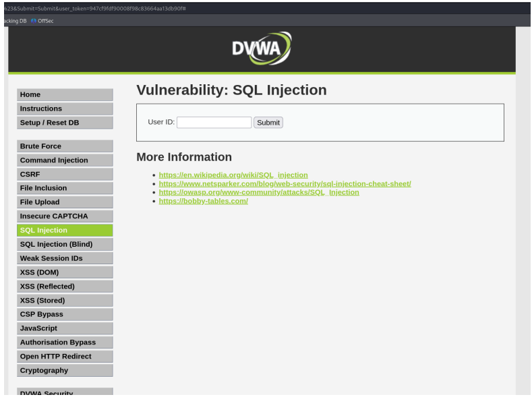Viewport: 532px width, 397px height.
Task: Select the CSP Bypass menu item
Action: pyautogui.click(x=65, y=315)
